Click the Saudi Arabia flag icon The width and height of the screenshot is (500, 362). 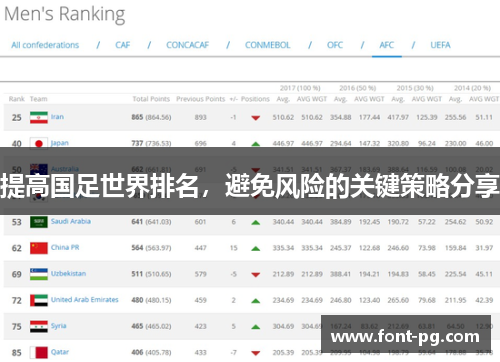coord(39,222)
